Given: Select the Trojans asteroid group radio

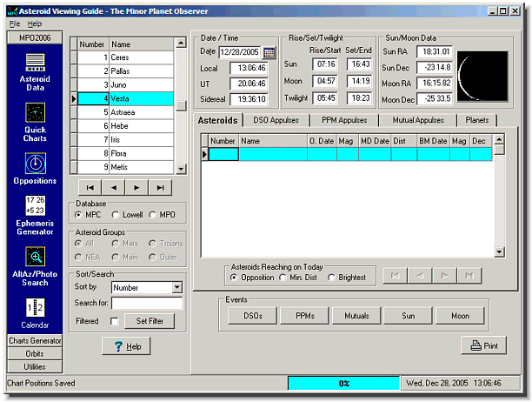Looking at the screenshot, I should click(152, 244).
